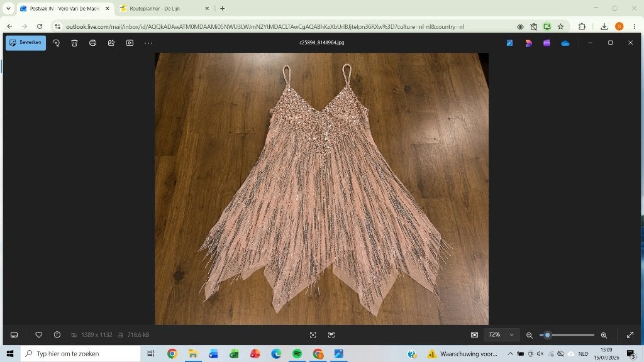
Task: Open Word from taskbar
Action: (x=213, y=353)
